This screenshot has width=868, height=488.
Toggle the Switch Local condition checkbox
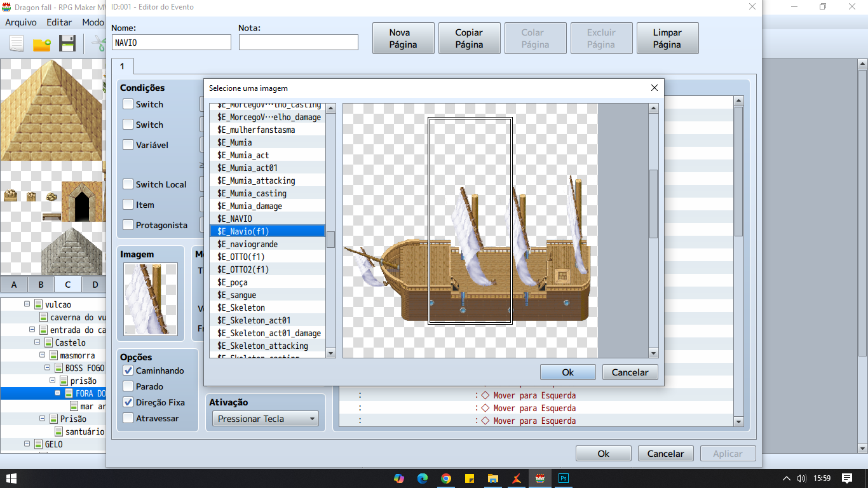pyautogui.click(x=128, y=184)
